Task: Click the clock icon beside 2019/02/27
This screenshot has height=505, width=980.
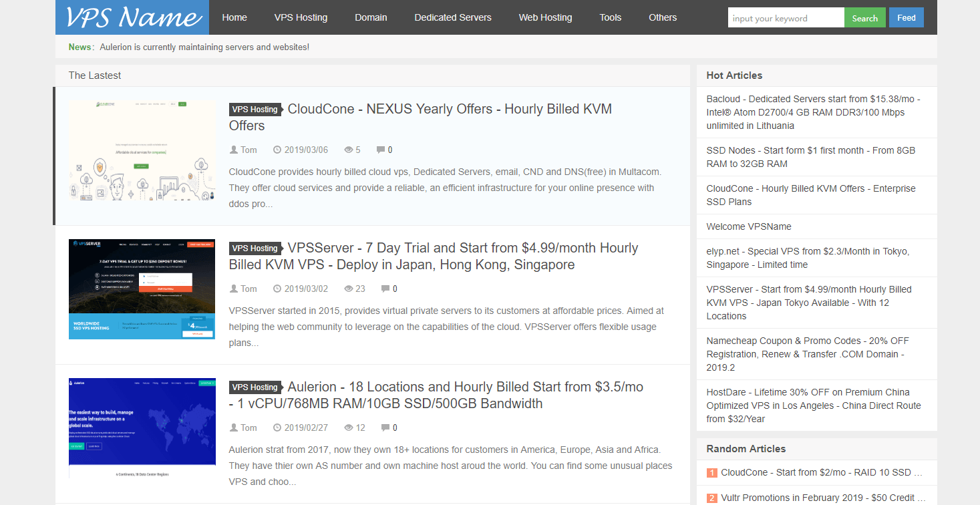Action: [277, 428]
